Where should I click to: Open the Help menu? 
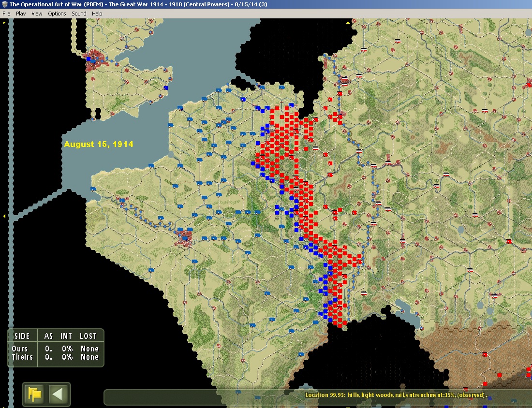[97, 14]
